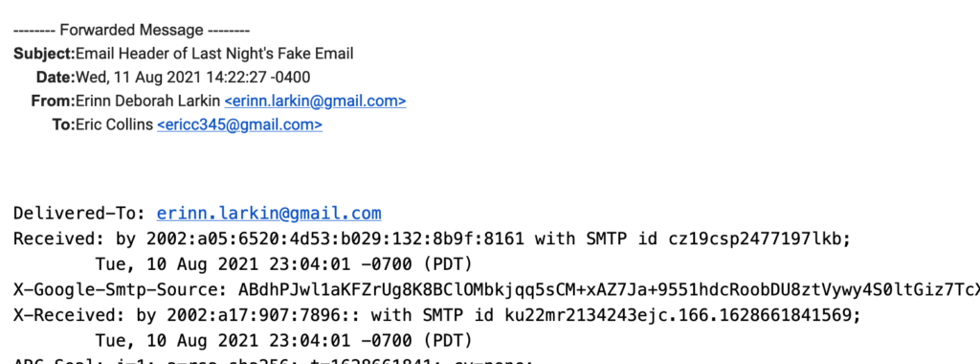The width and height of the screenshot is (980, 364).
Task: Click the bold From label
Action: (54, 102)
